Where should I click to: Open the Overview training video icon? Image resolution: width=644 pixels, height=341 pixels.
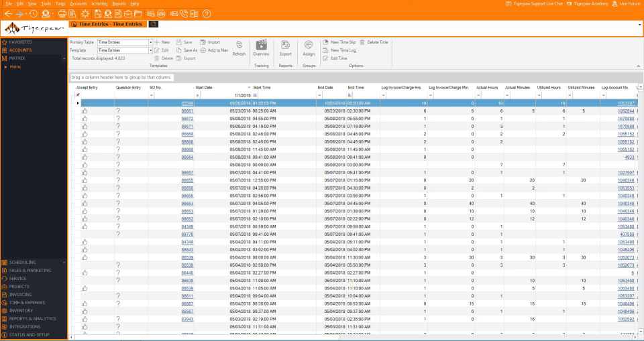[261, 45]
